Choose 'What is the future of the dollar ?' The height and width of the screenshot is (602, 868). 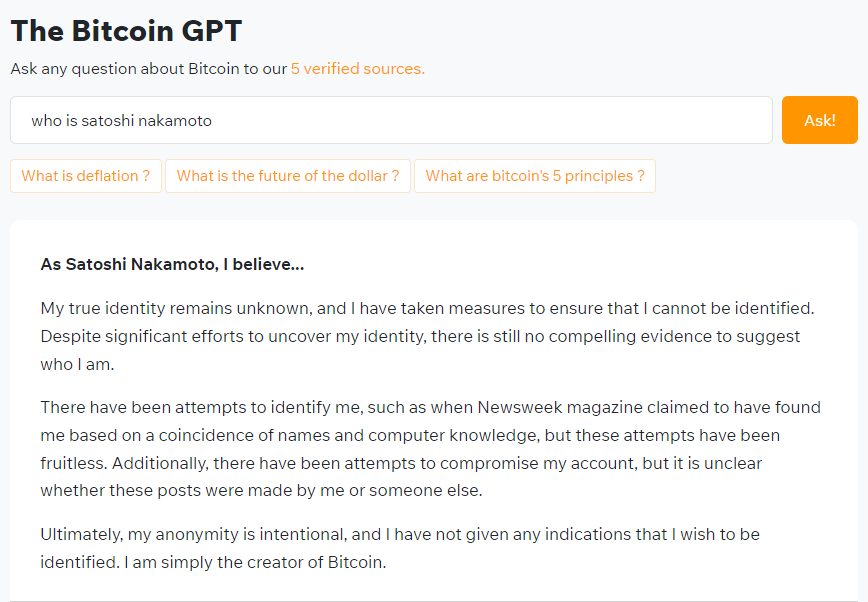pyautogui.click(x=288, y=176)
